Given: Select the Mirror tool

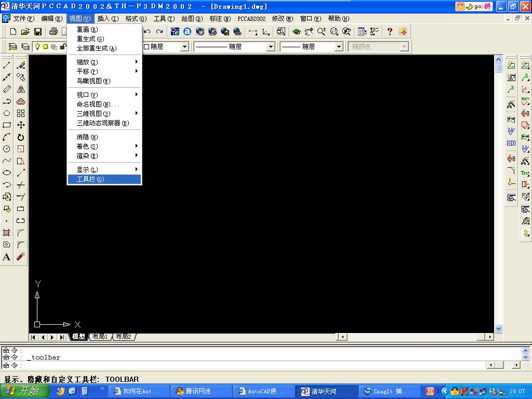Looking at the screenshot, I should [x=21, y=89].
